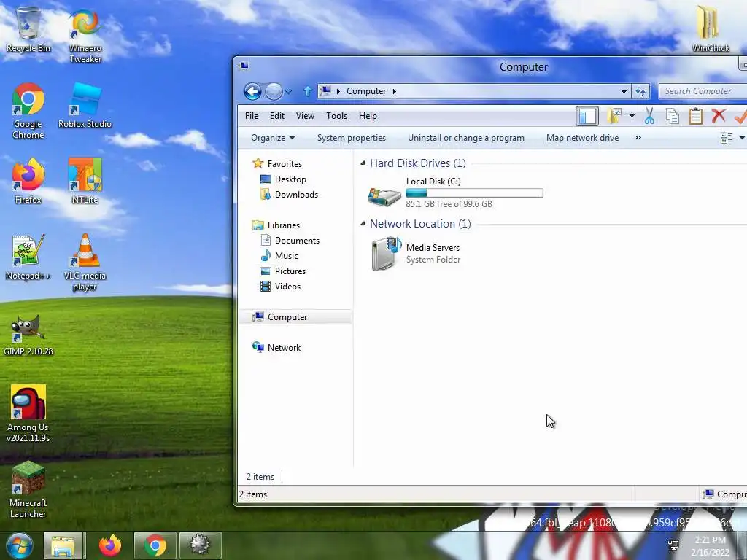This screenshot has width=747, height=560.
Task: Click the gear application taskbar icon
Action: [200, 545]
